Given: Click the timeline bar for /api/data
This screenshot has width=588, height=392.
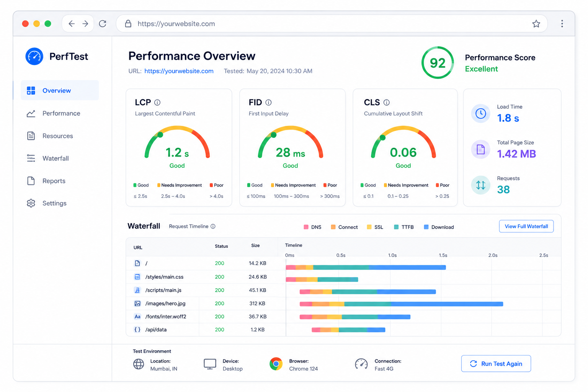Looking at the screenshot, I should click(x=348, y=330).
